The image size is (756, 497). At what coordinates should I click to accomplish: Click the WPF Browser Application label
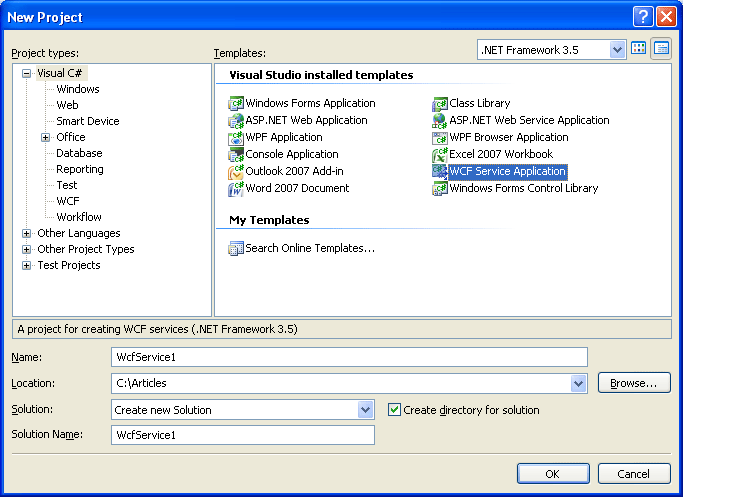click(x=509, y=137)
